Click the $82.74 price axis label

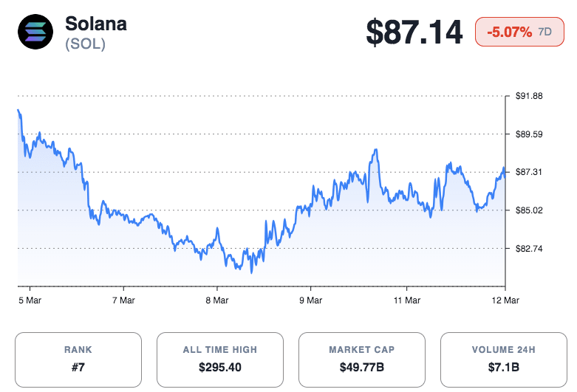(529, 249)
